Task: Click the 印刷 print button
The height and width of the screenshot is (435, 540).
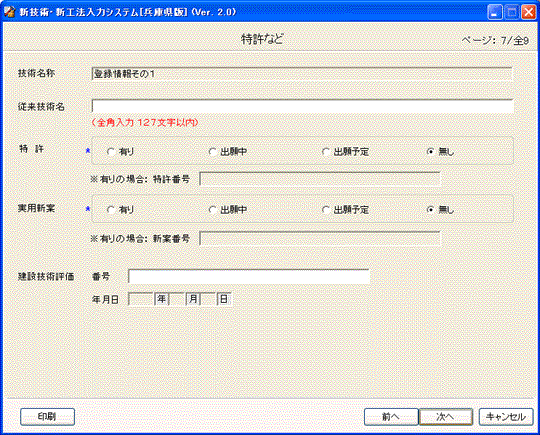Action: pos(48,417)
